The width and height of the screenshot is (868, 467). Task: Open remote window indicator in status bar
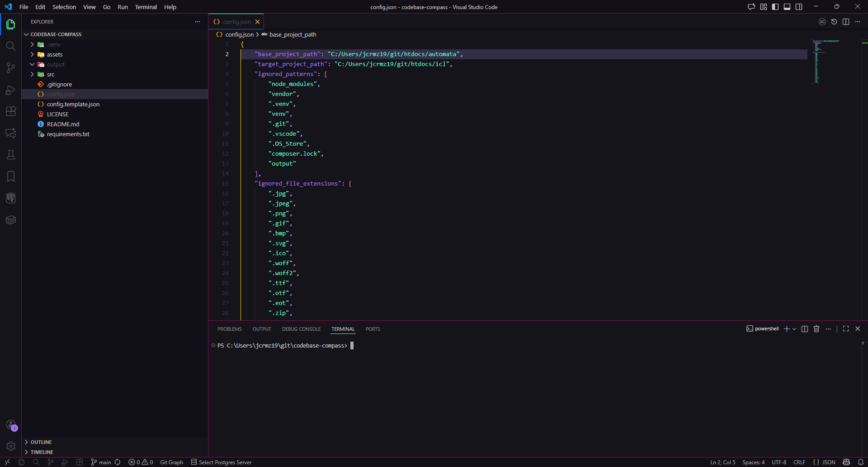tap(7, 462)
